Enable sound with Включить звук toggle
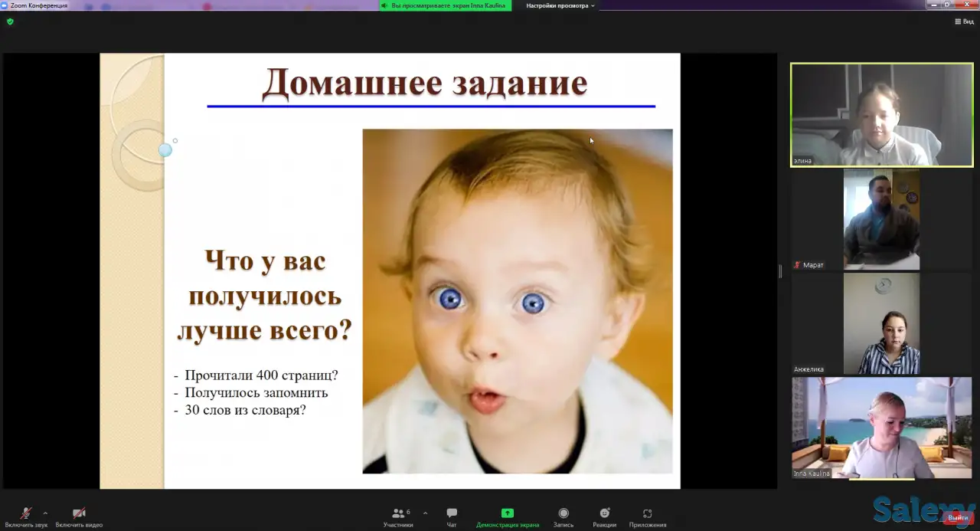 (24, 515)
